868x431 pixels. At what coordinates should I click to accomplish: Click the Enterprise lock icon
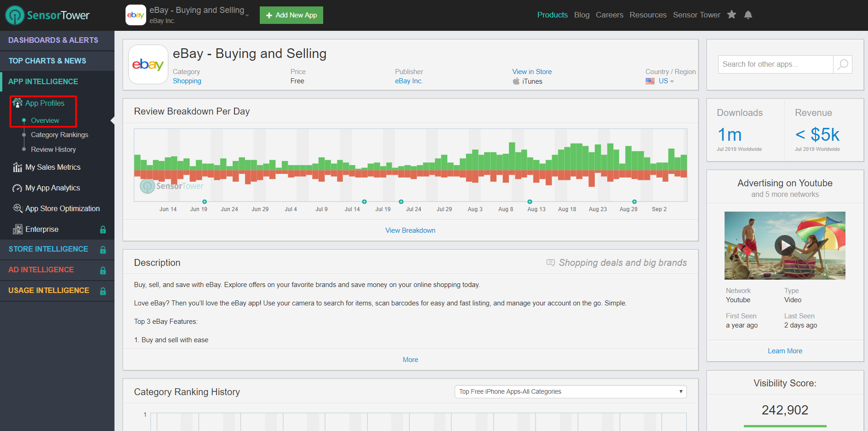103,230
